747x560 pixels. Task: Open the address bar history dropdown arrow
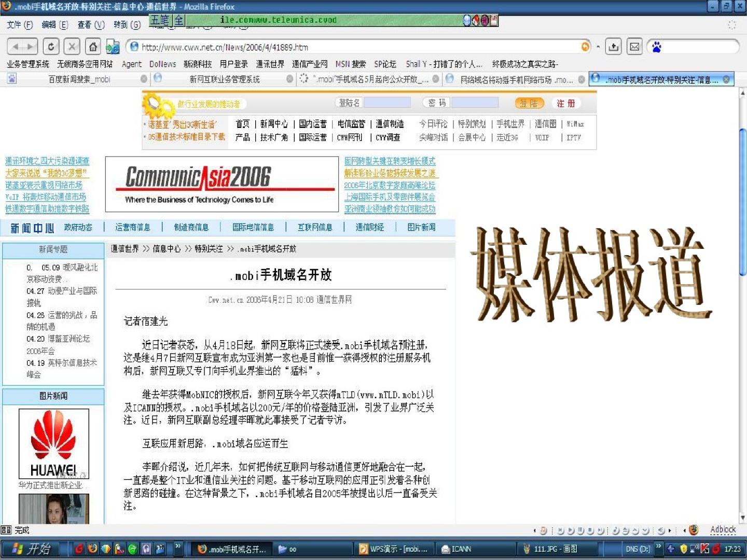click(598, 47)
